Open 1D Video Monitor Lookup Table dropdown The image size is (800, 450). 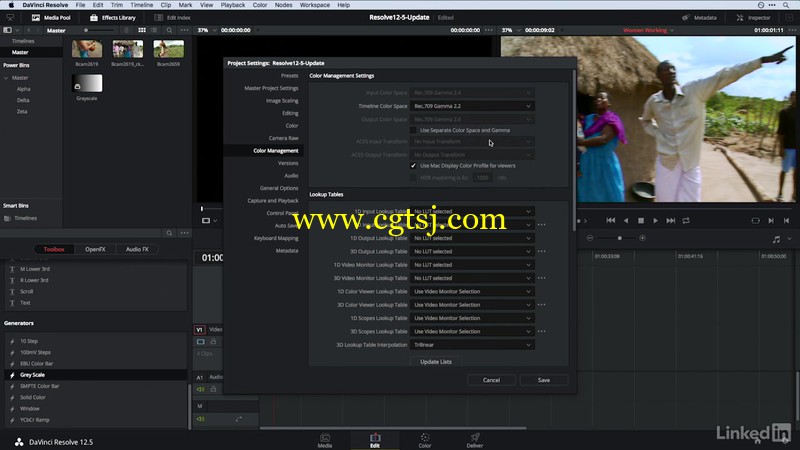[472, 265]
